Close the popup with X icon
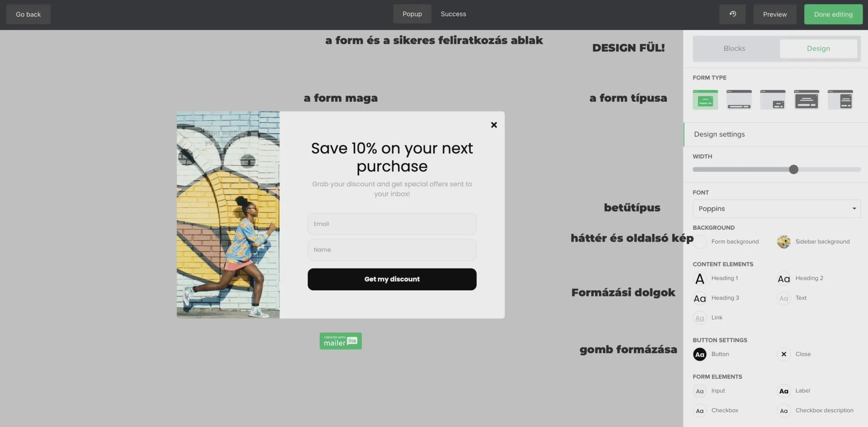The height and width of the screenshot is (427, 868). point(494,125)
